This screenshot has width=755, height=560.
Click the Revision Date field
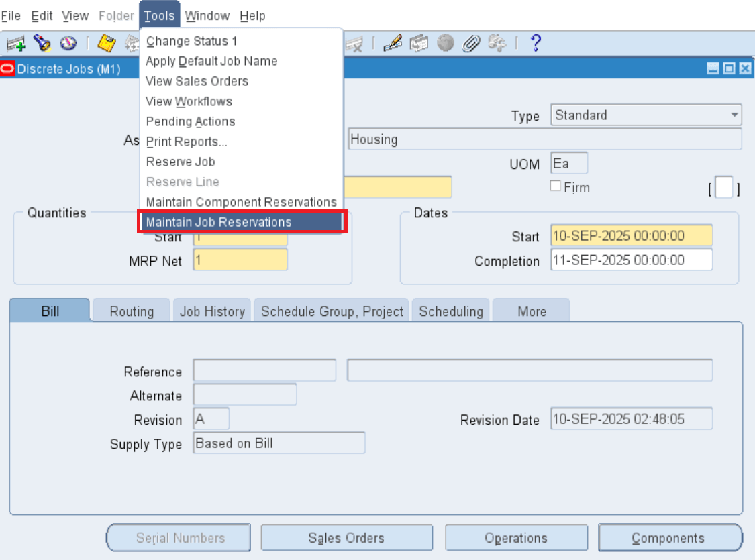(632, 418)
